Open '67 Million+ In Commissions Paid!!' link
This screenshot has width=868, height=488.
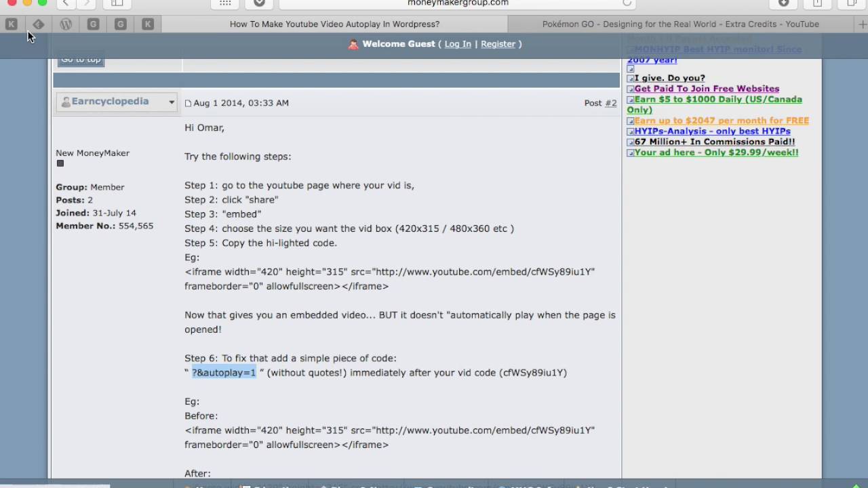point(715,142)
